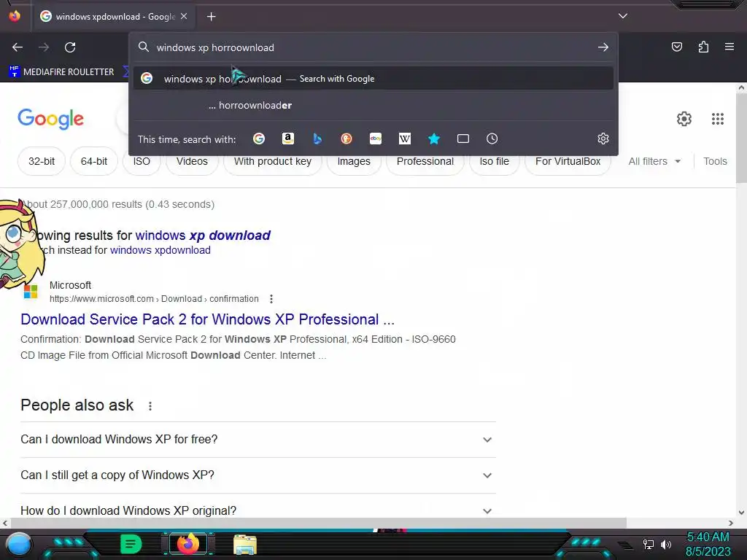This screenshot has width=747, height=560.
Task: Go back to the previous page
Action: pyautogui.click(x=18, y=47)
